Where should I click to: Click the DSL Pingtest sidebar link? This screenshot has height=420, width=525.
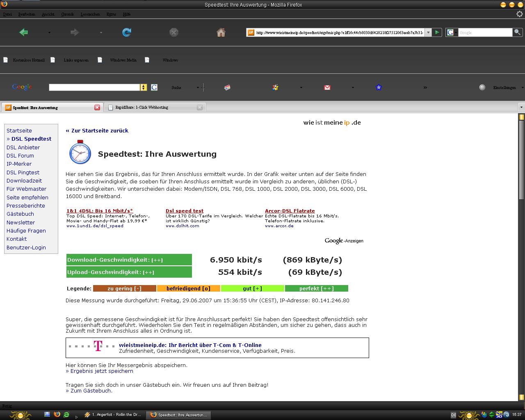click(x=23, y=172)
